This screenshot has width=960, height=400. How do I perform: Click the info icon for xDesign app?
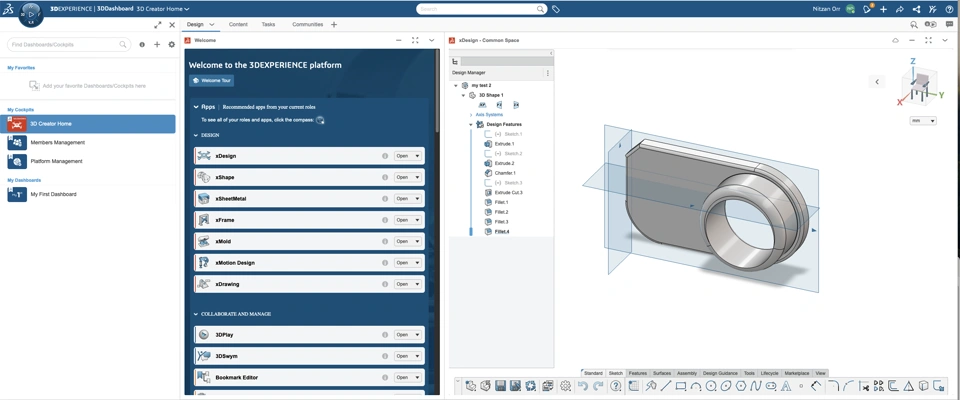click(x=385, y=156)
